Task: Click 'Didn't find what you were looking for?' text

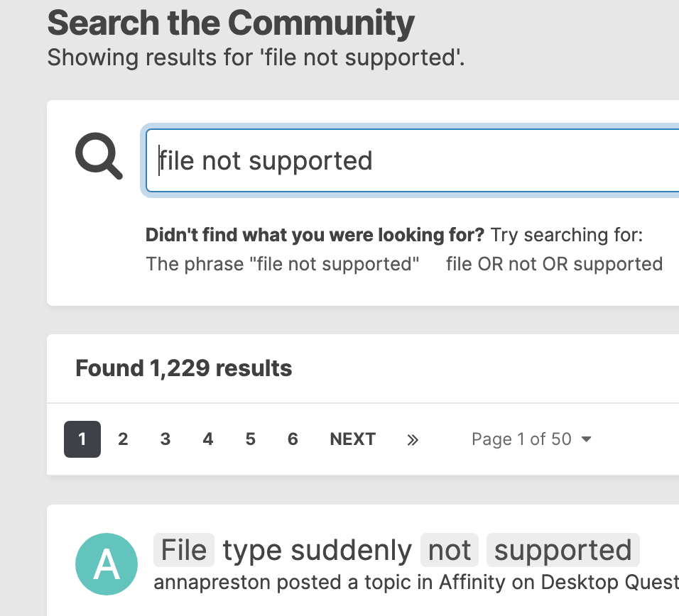Action: point(315,235)
